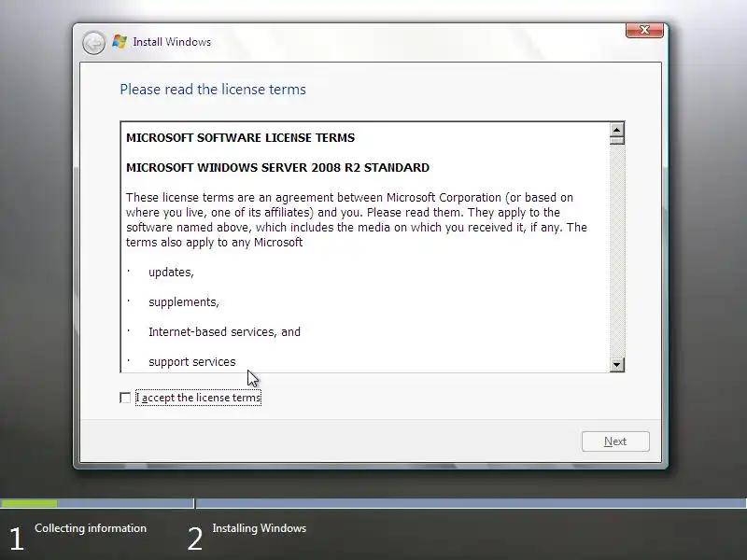Click the license scrollbar down arrow

coord(617,365)
